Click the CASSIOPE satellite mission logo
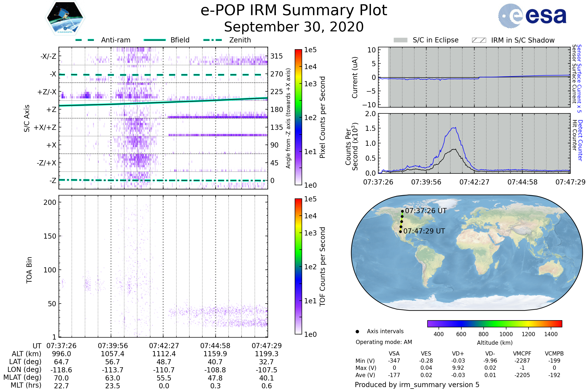Viewport: 588px width, 392px height. coord(65,18)
